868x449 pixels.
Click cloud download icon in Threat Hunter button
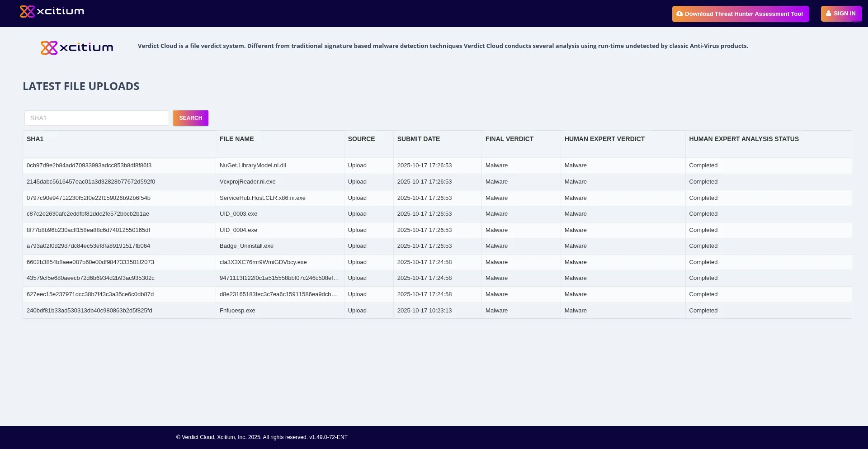pyautogui.click(x=679, y=14)
